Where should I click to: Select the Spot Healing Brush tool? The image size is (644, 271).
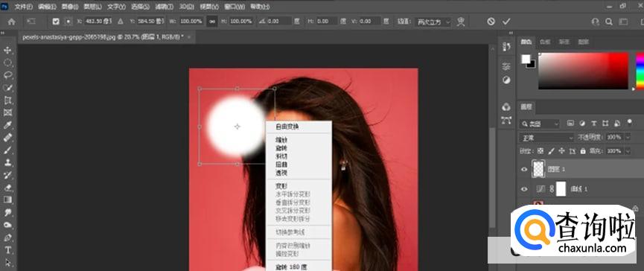click(x=7, y=138)
